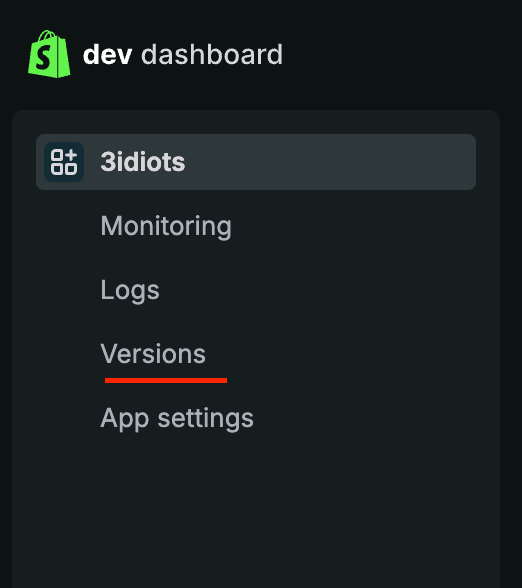Click the 3idiots name label
The width and height of the screenshot is (522, 588).
click(142, 162)
